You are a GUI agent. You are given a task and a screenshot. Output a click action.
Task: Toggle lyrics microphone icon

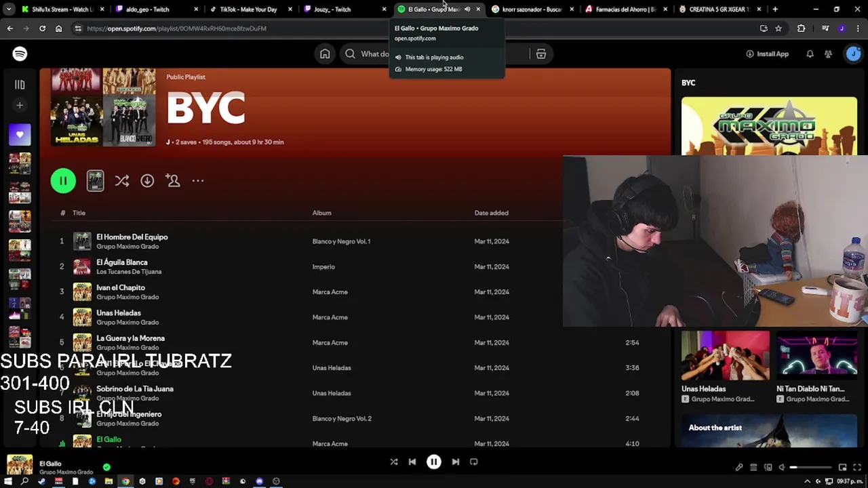tap(739, 467)
